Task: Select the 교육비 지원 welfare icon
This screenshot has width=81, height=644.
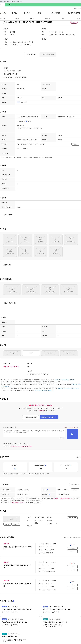Action: click(x=56, y=240)
